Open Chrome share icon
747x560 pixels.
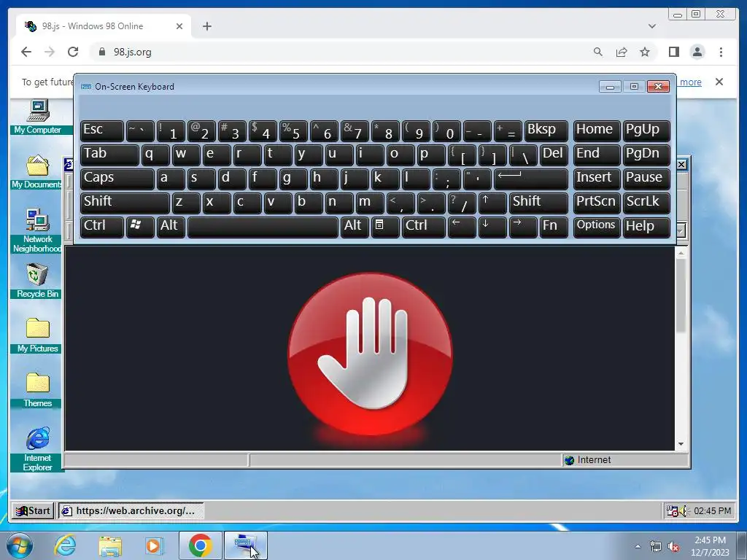click(x=622, y=52)
